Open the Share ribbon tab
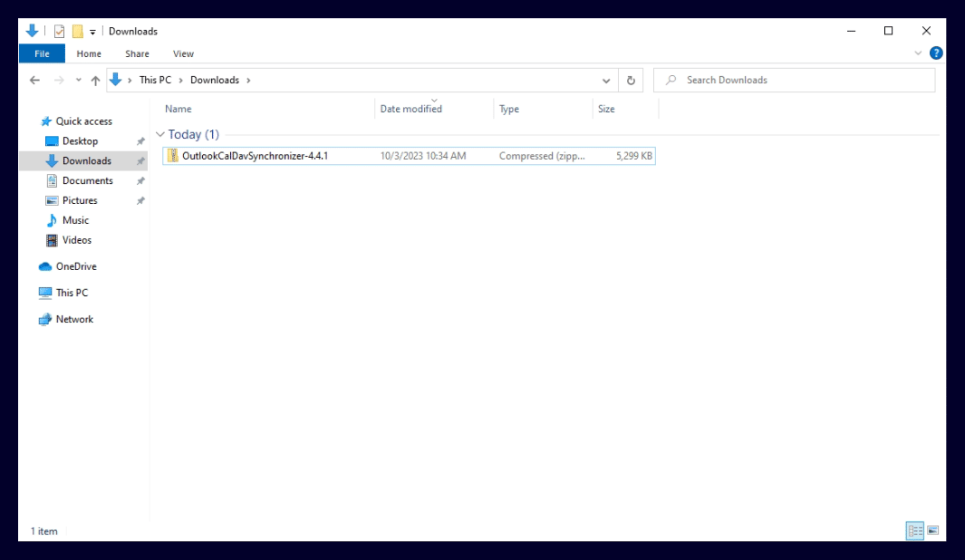Viewport: 965px width, 560px height. 137,53
